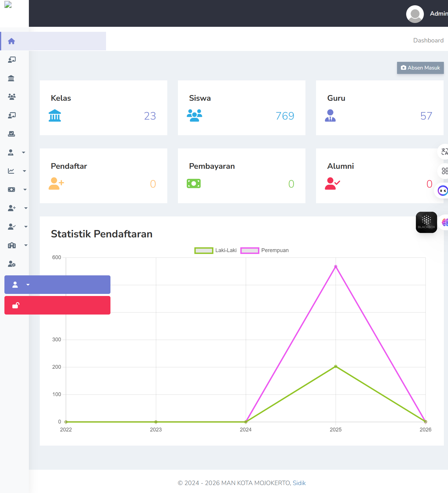The width and height of the screenshot is (448, 493).
Task: Click the Blackbox extension icon
Action: (426, 222)
